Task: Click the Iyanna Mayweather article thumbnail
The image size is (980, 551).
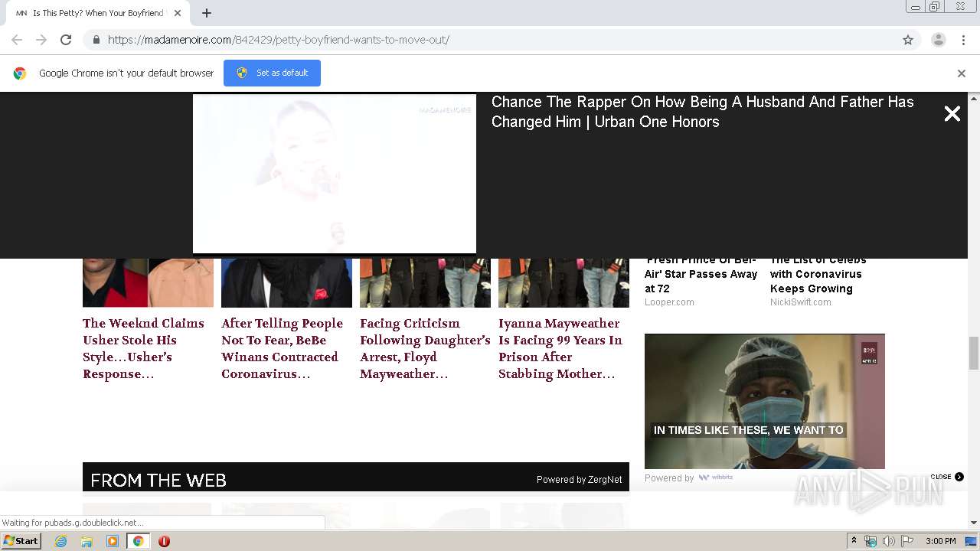Action: pyautogui.click(x=563, y=282)
